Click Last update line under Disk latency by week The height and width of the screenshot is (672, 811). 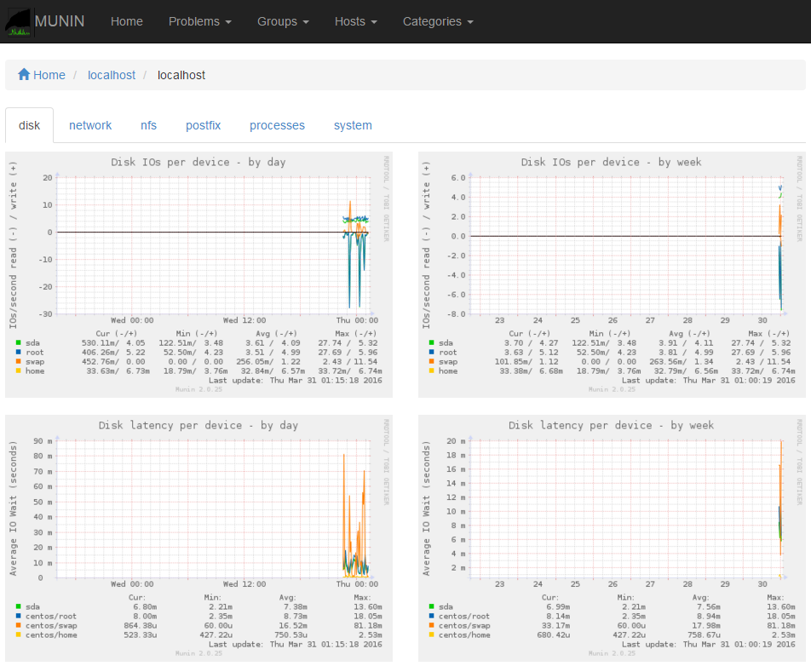click(x=709, y=644)
